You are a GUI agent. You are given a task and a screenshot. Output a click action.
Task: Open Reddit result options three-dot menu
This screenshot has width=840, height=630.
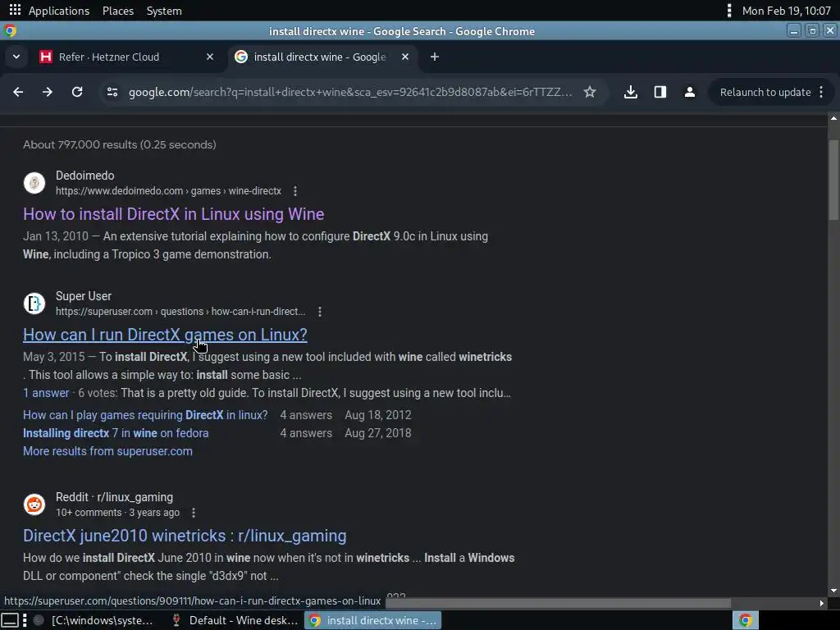click(x=194, y=513)
